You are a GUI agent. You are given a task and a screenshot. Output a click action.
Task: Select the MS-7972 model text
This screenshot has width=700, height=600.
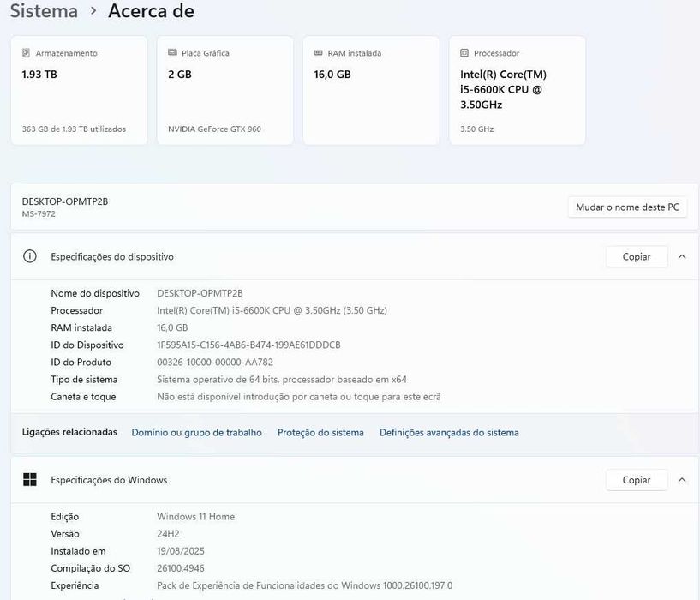39,214
